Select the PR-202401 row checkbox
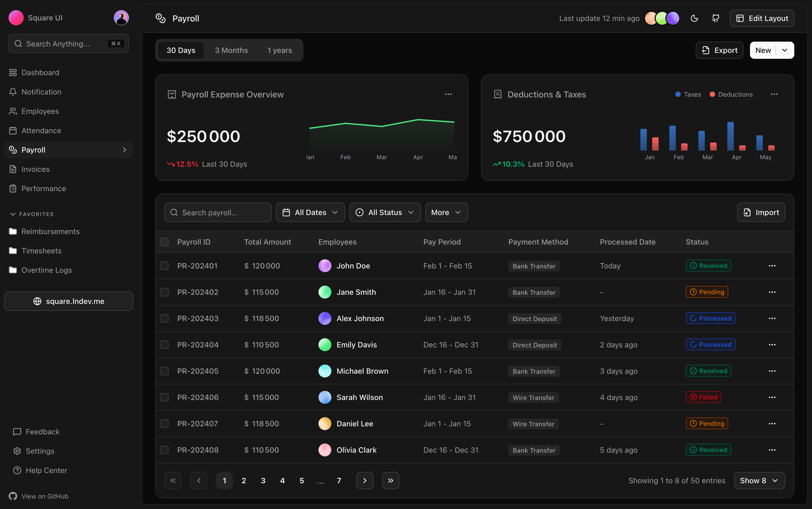 pos(164,266)
